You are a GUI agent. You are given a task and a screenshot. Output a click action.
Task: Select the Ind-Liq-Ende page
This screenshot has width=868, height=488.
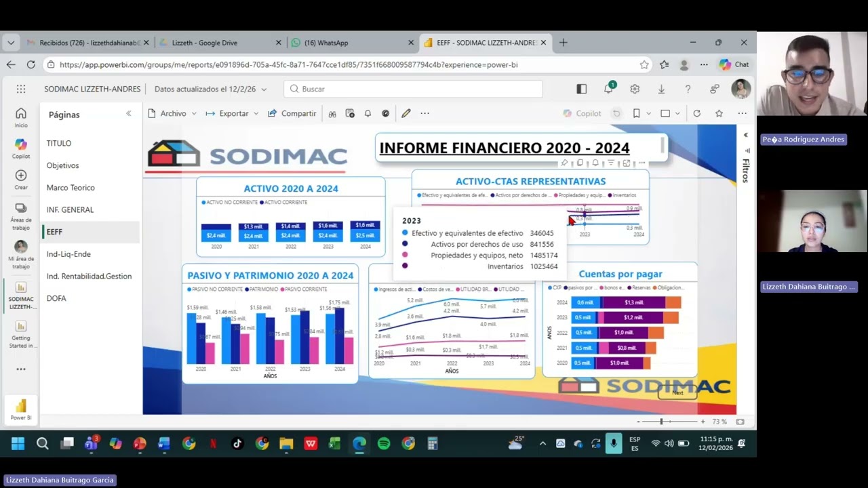[68, 254]
